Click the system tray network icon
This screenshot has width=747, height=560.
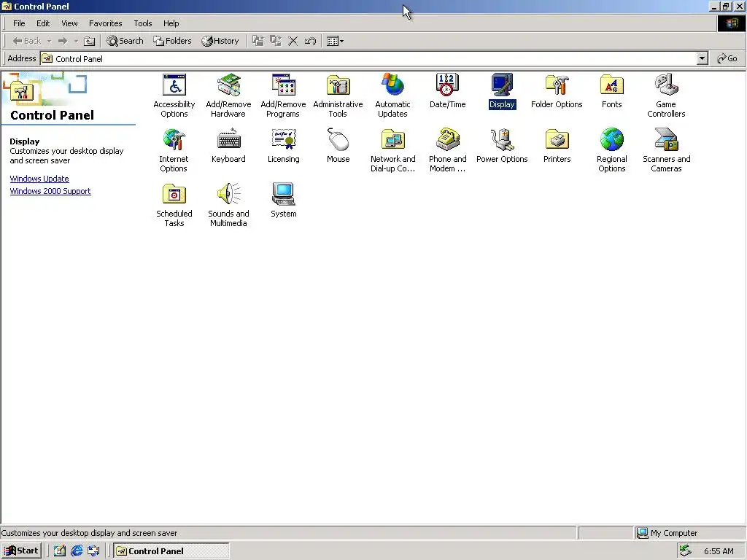685,551
